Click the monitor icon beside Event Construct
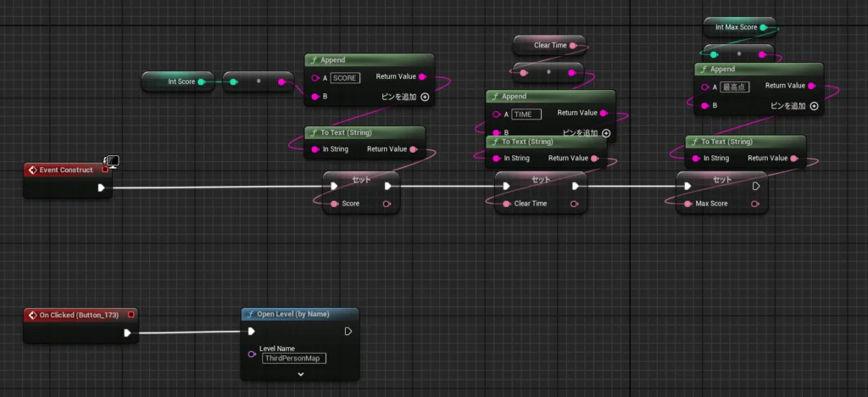This screenshot has width=868, height=397. point(111,161)
